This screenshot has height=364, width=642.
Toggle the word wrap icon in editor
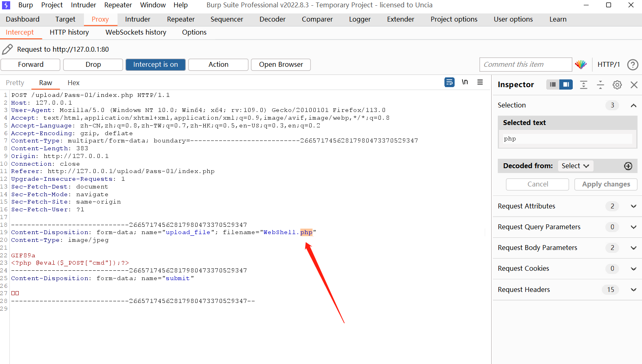point(449,82)
